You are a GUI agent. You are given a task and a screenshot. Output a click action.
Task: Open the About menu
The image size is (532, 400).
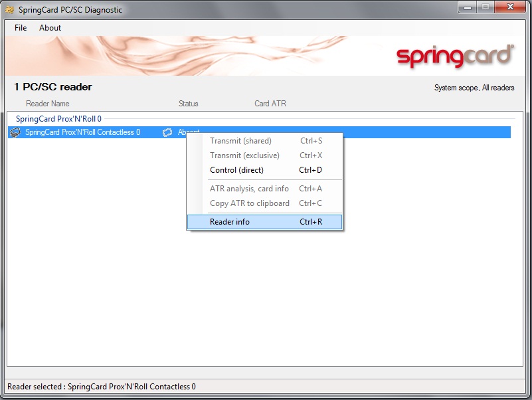(50, 28)
